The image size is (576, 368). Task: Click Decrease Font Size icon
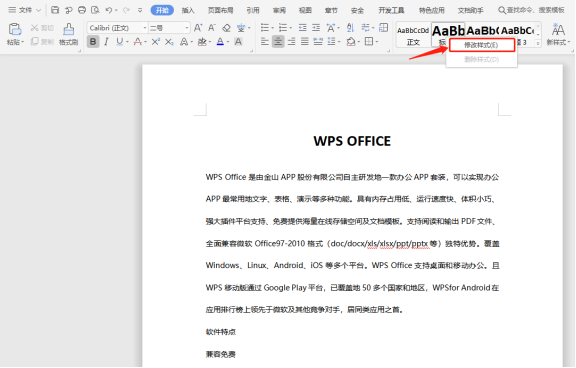212,28
